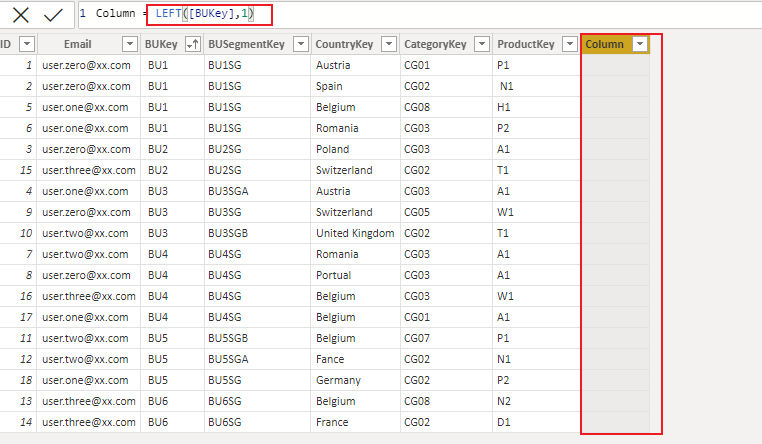Click the United Kingdom country cell
The image size is (762, 444).
355,233
